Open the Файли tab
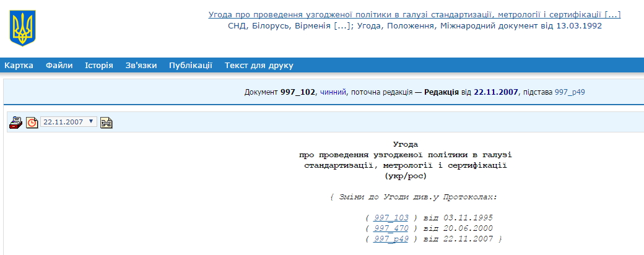Viewport: 644px width, 255px height. pos(59,65)
